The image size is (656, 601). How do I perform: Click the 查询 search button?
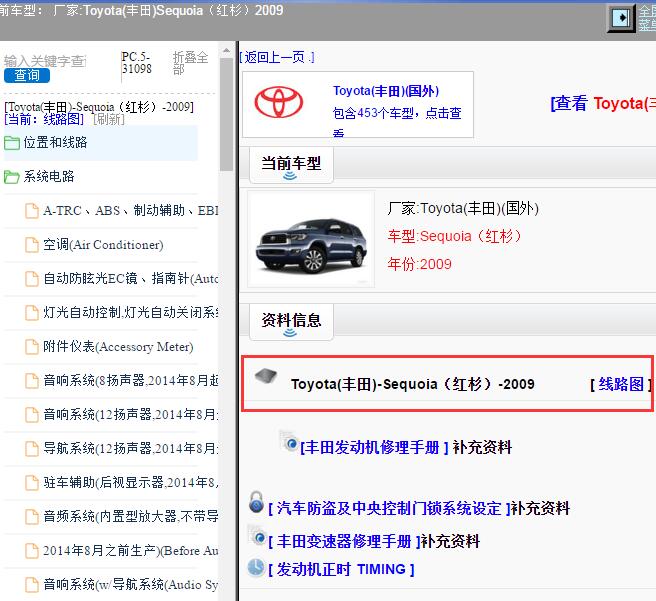coord(27,75)
